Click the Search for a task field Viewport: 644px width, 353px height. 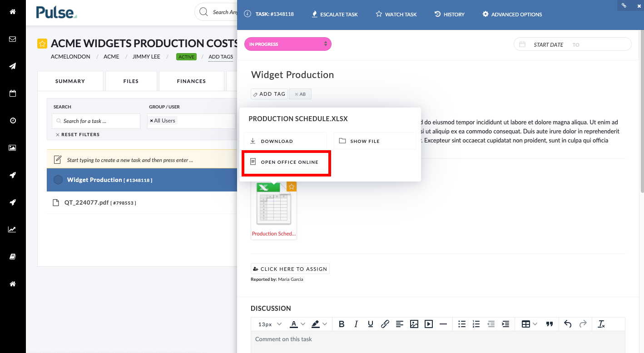coord(96,121)
